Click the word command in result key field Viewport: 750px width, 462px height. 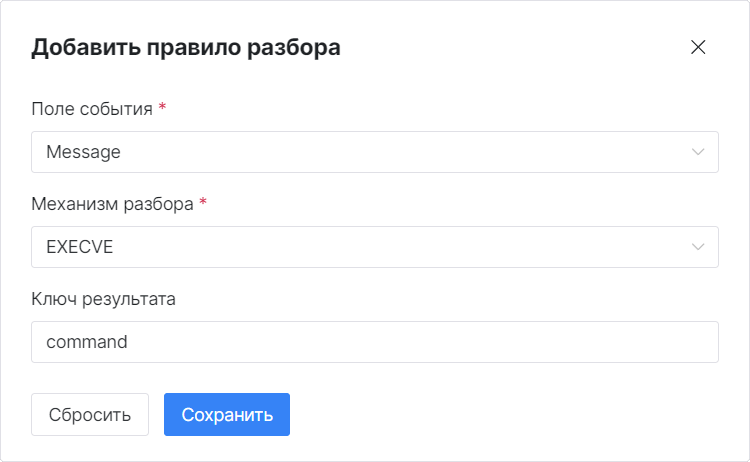tap(87, 342)
